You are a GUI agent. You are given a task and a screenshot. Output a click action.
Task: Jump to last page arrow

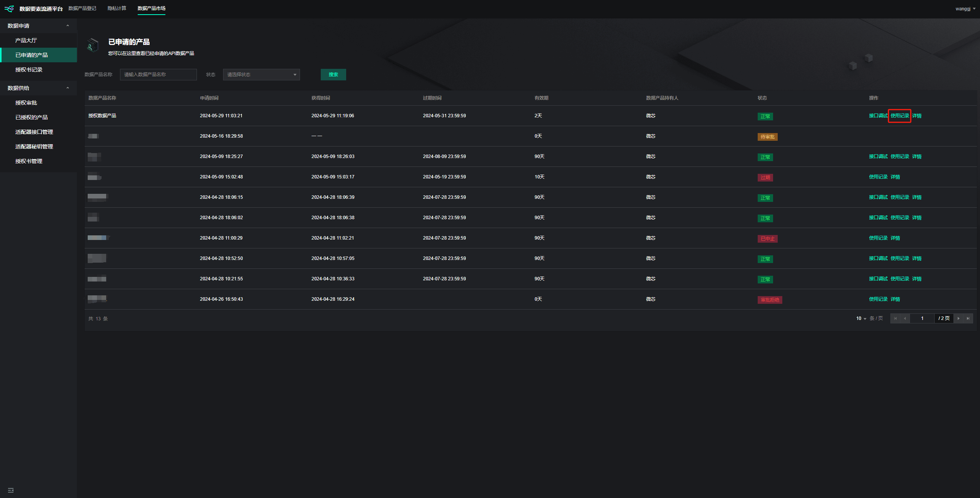coord(968,318)
